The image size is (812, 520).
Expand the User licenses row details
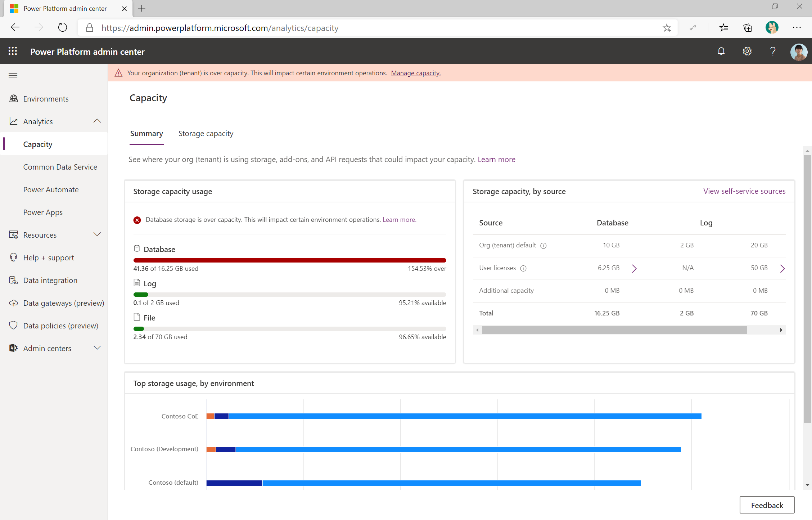pyautogui.click(x=636, y=268)
